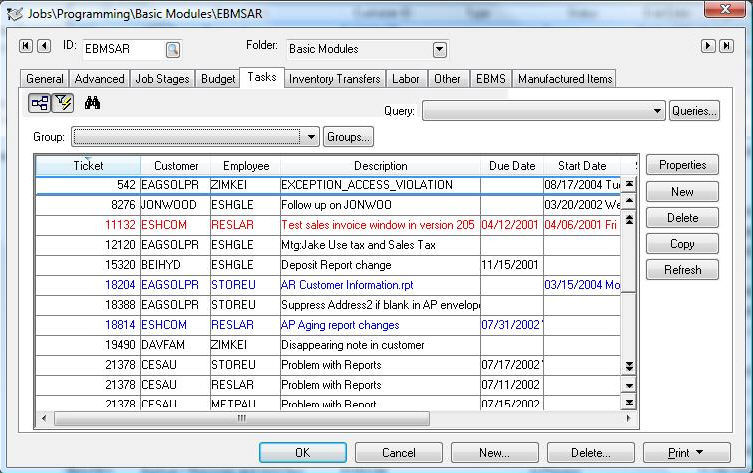This screenshot has height=473, width=753.
Task: Click the Properties button
Action: click(x=682, y=165)
